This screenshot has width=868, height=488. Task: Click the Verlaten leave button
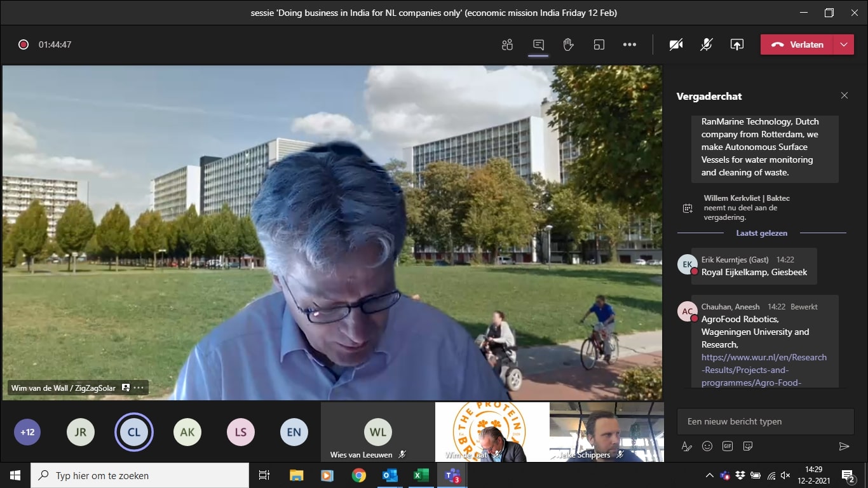pos(797,44)
